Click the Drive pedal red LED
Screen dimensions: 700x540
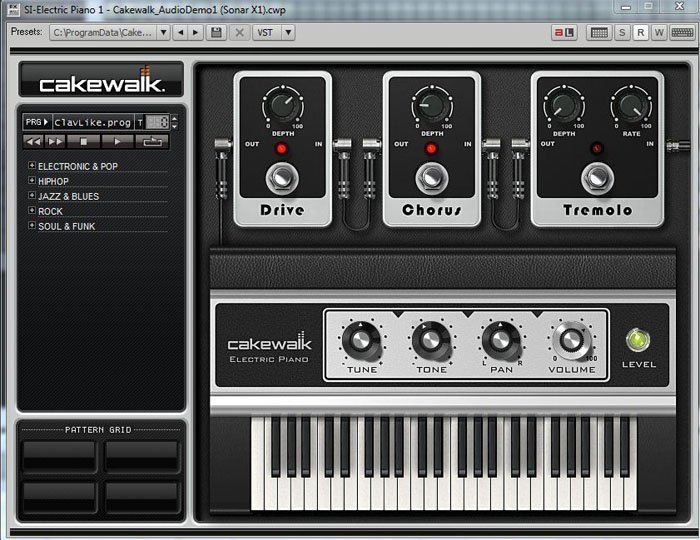[x=281, y=149]
